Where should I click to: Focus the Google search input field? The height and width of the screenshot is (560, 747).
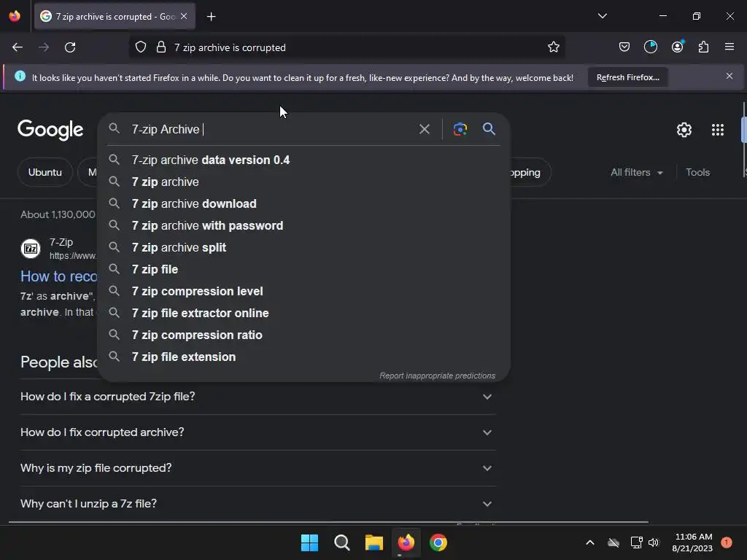[271, 129]
